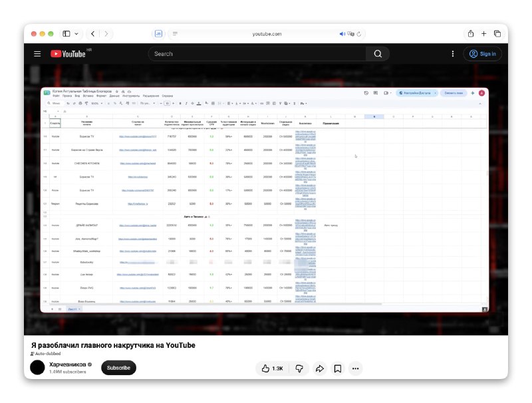
Task: Click the Auto-dubbed label
Action: click(x=45, y=354)
